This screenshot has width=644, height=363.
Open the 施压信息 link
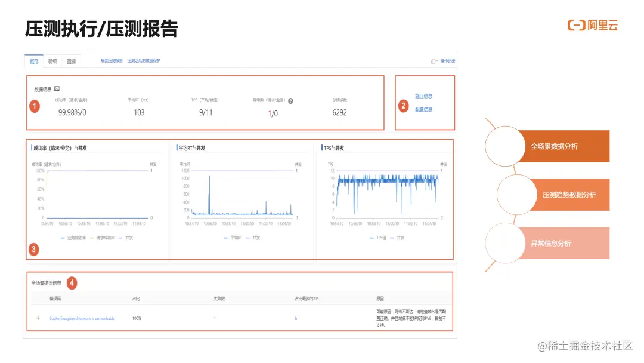tap(423, 96)
